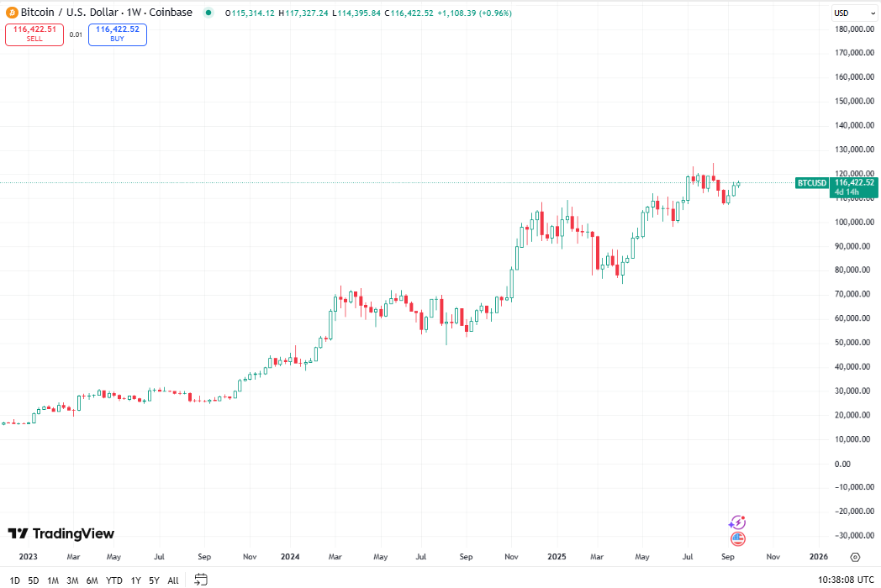The width and height of the screenshot is (881, 588).
Task: Select the 3M range button
Action: click(72, 580)
